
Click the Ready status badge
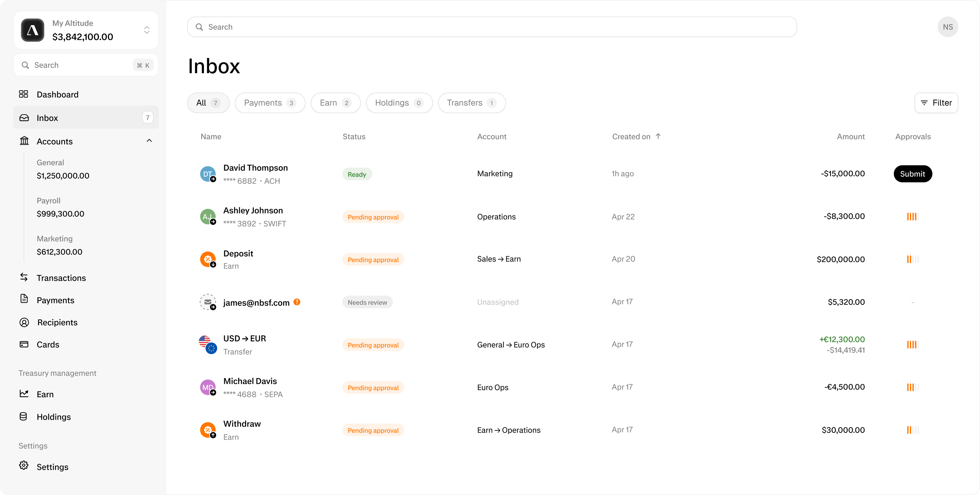point(357,174)
